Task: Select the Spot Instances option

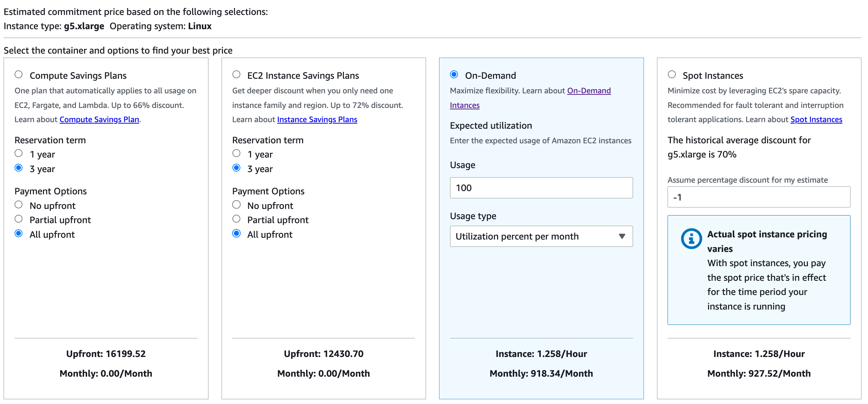Action: (672, 74)
